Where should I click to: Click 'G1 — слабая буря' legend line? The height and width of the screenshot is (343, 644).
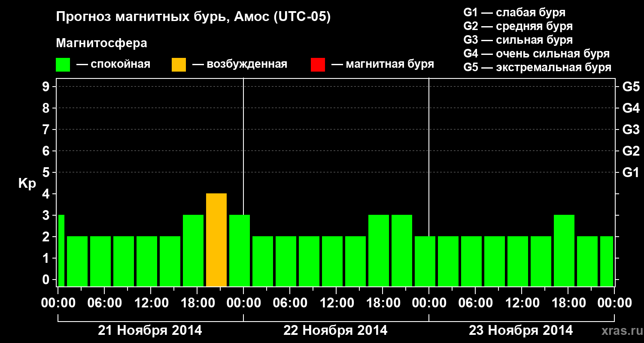coord(514,12)
